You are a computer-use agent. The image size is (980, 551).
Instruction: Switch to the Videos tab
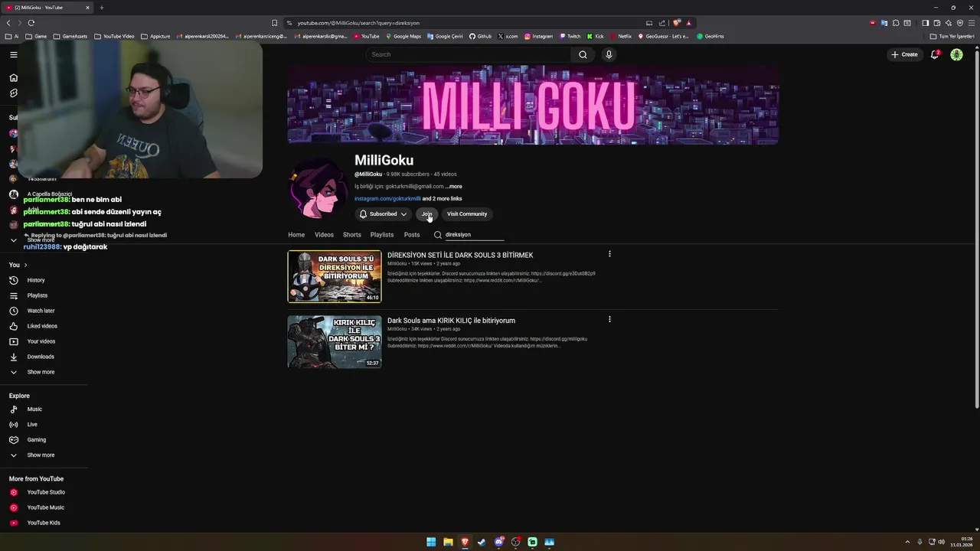(324, 235)
